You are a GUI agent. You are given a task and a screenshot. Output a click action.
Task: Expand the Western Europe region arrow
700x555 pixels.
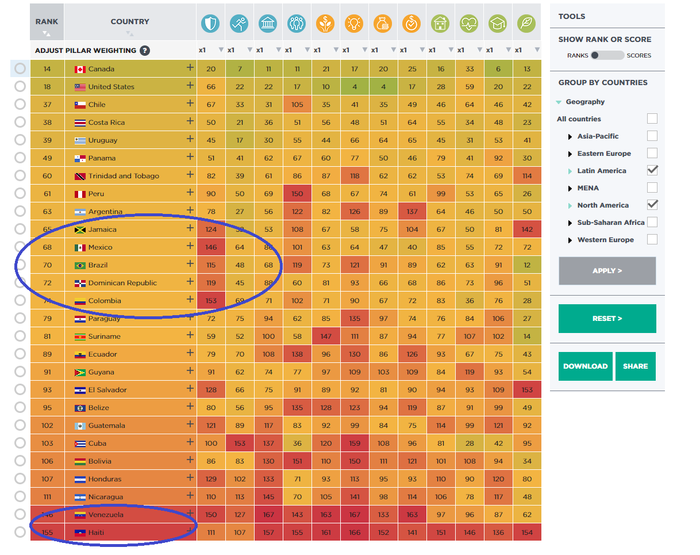570,240
